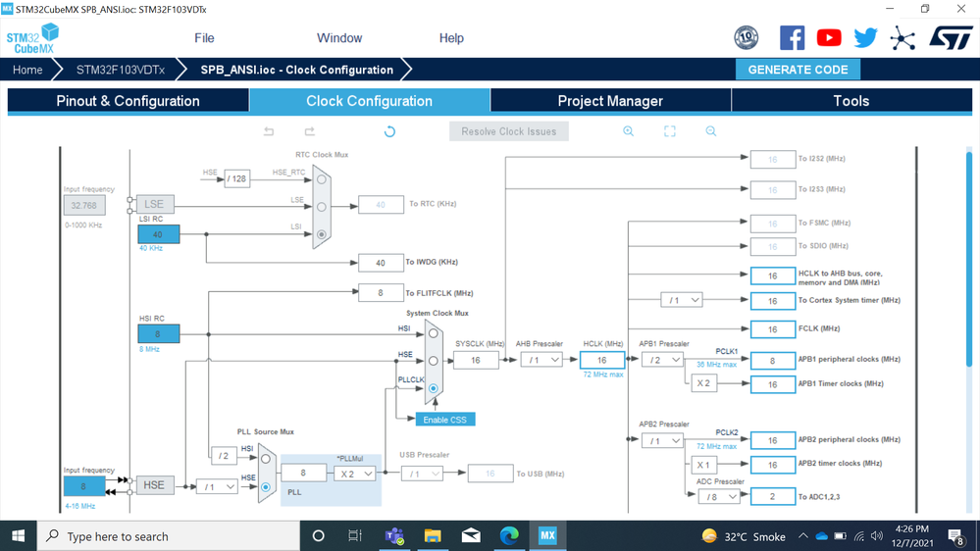Click the ST community network icon
The width and height of the screenshot is (980, 551).
(903, 38)
